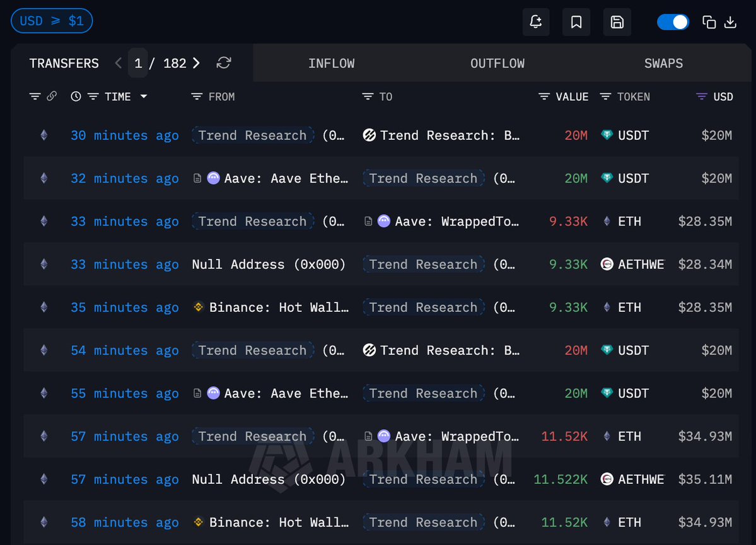This screenshot has height=545, width=756.
Task: Click the save disk icon
Action: [x=617, y=22]
